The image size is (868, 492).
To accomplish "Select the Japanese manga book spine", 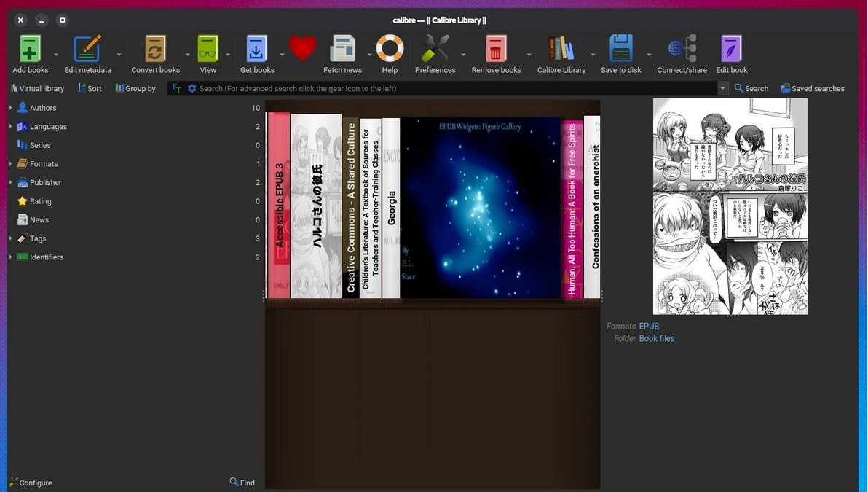I will click(316, 206).
